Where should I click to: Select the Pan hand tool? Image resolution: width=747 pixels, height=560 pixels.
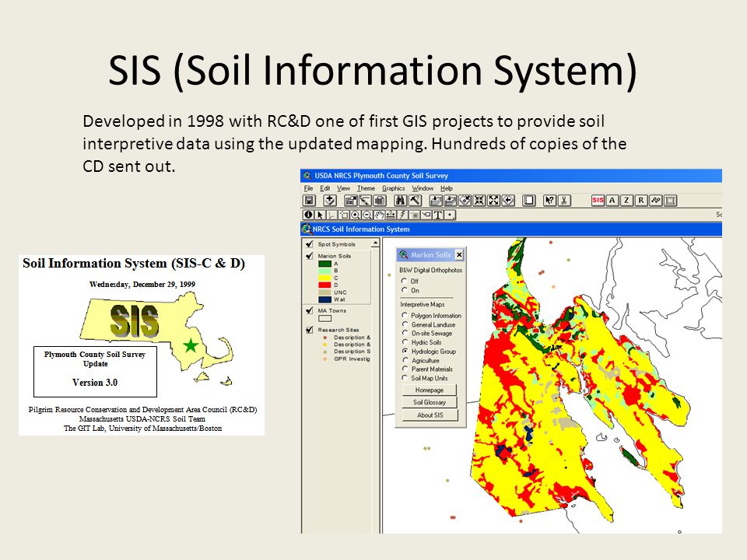tap(379, 215)
